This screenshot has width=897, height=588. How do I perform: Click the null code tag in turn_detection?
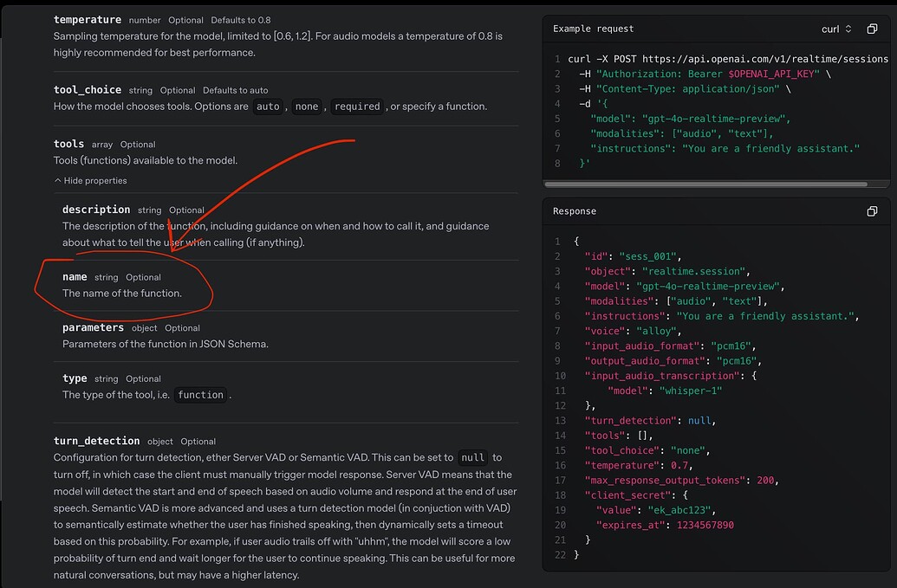(472, 457)
